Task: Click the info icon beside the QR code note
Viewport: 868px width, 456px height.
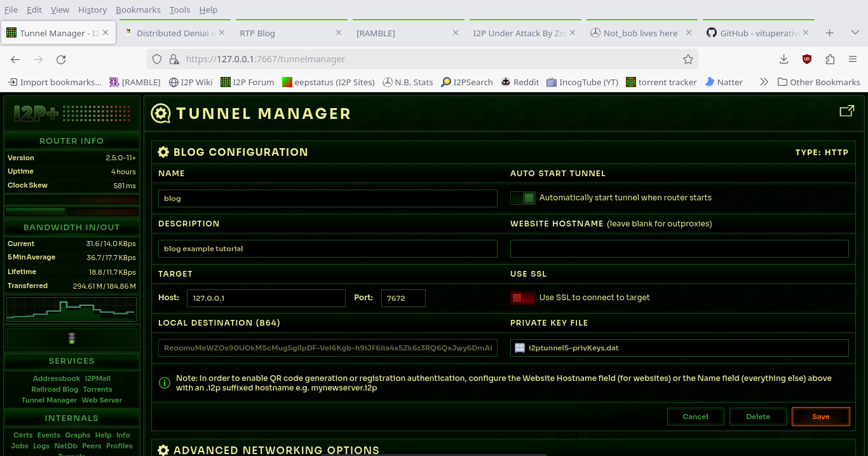Action: click(164, 383)
